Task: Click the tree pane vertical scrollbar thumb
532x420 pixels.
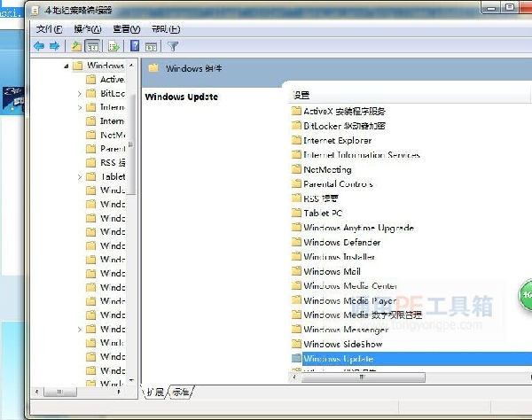Action: tap(131, 144)
